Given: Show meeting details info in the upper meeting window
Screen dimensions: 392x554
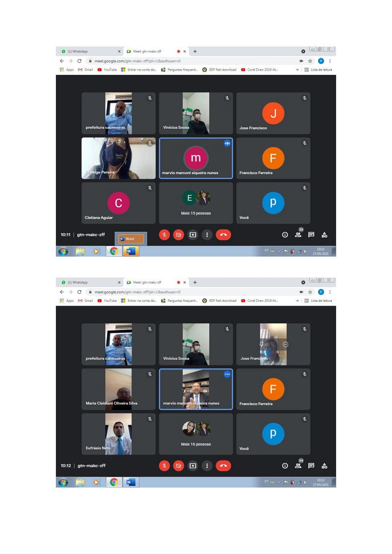Looking at the screenshot, I should click(285, 235).
